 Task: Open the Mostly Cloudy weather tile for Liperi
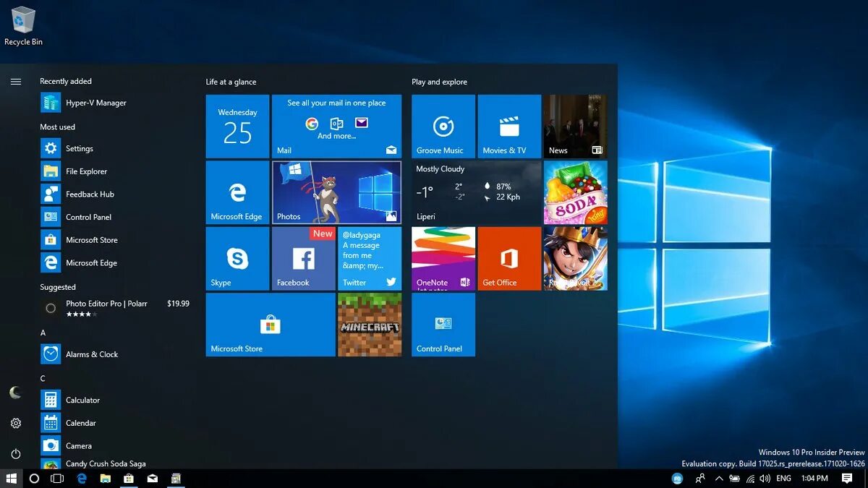[x=477, y=192]
